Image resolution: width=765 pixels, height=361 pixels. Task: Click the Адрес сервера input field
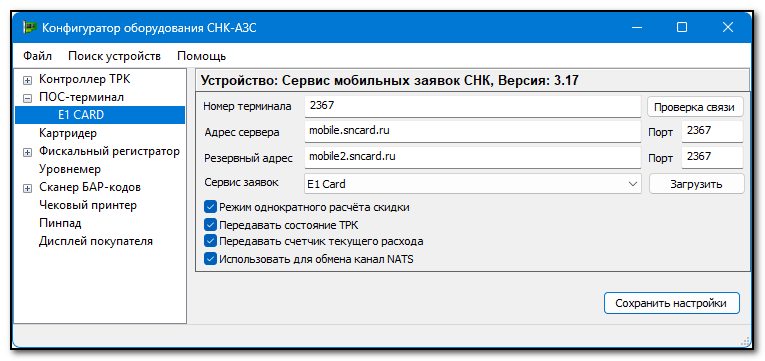tap(473, 131)
